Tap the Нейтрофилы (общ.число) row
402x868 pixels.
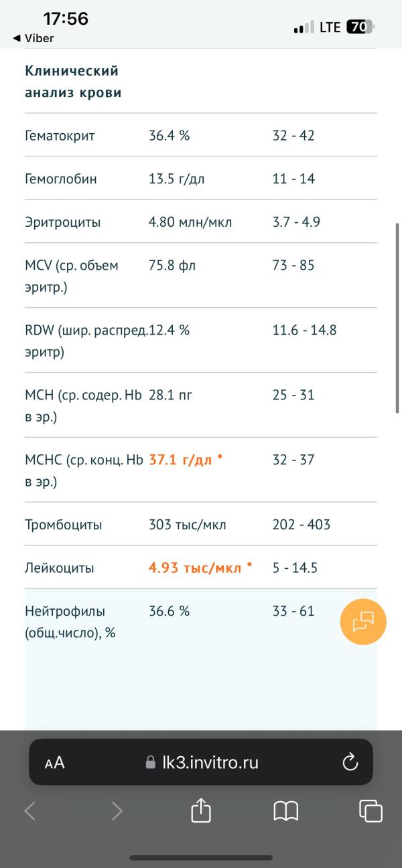[x=201, y=622]
